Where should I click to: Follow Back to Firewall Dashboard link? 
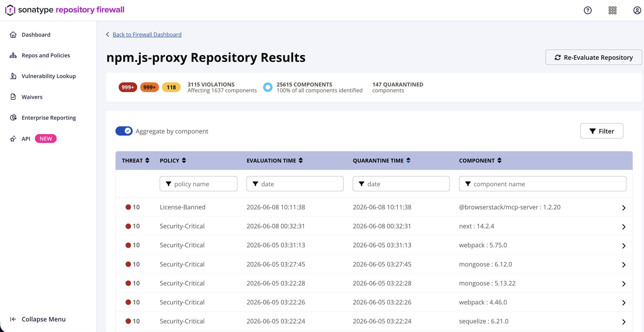147,34
